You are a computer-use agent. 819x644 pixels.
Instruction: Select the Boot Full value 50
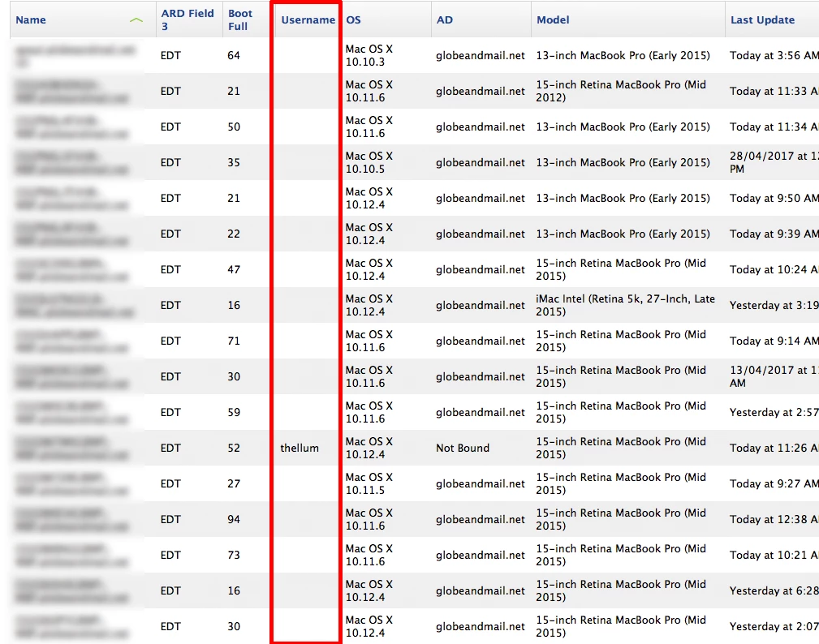pos(234,127)
